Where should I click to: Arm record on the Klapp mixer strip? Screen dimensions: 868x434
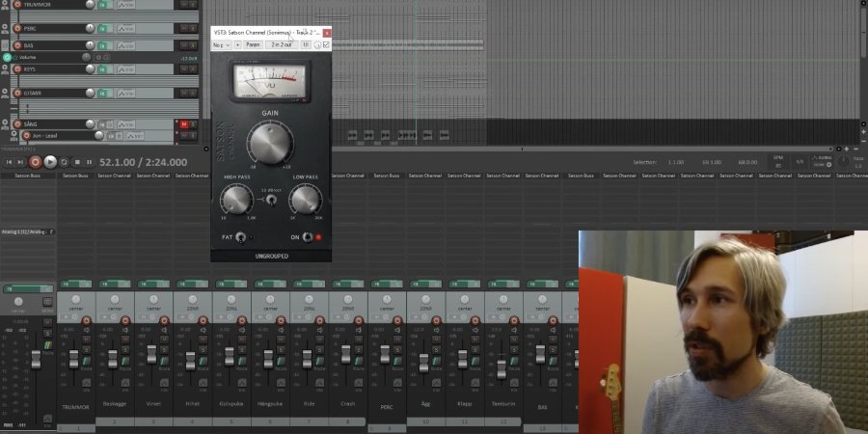coord(475,320)
